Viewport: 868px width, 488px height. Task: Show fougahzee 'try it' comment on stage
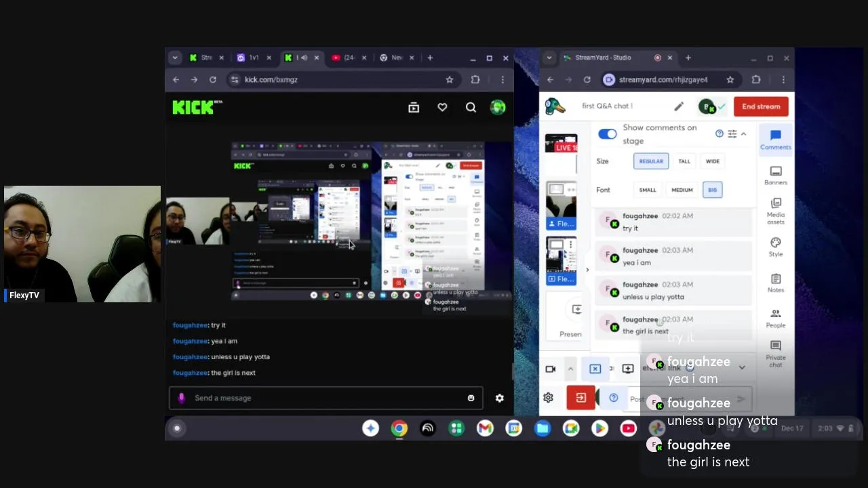click(673, 222)
